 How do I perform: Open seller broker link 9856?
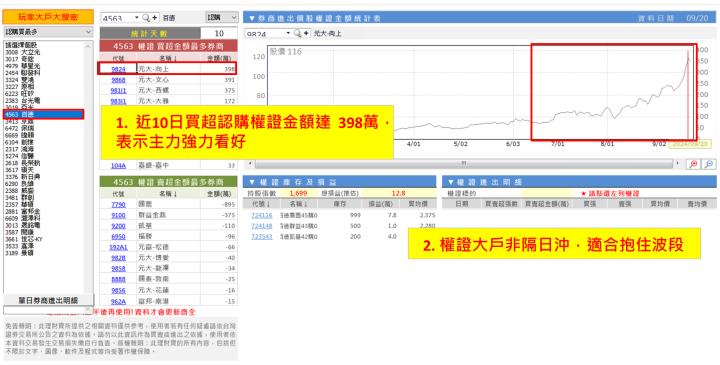[118, 290]
